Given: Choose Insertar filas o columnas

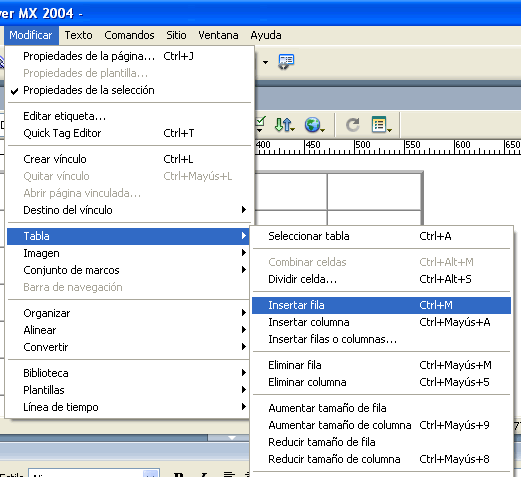Looking at the screenshot, I should click(381, 339).
